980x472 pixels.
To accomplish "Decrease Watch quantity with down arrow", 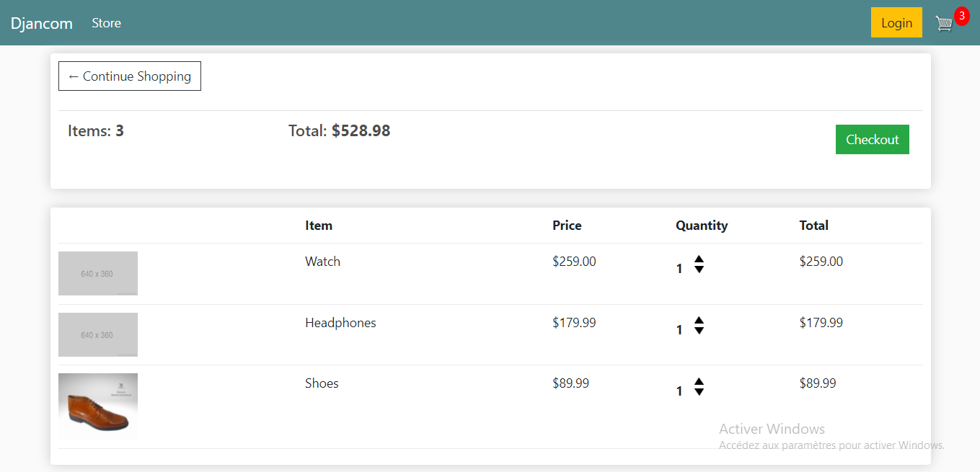I will pyautogui.click(x=699, y=270).
